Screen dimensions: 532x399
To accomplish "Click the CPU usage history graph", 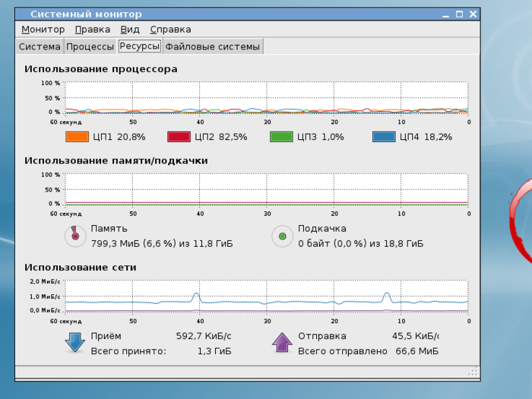I will coord(266,97).
